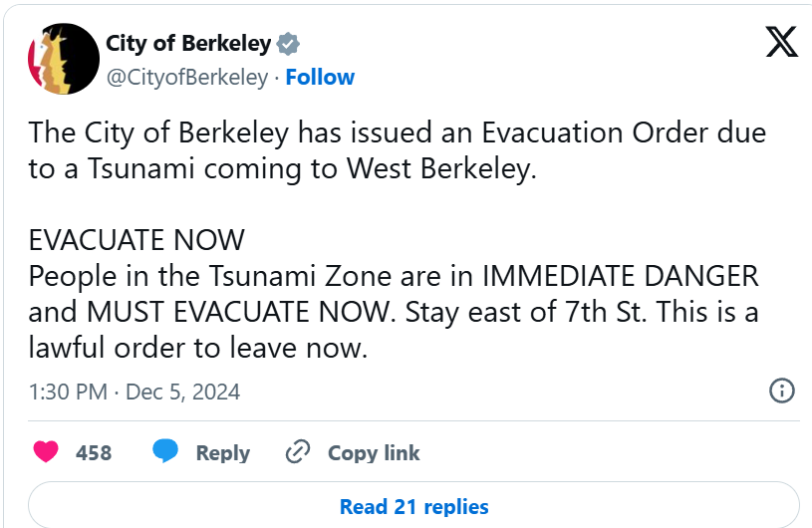Open the City of Berkeley display name
The width and height of the screenshot is (812, 528).
coord(188,44)
